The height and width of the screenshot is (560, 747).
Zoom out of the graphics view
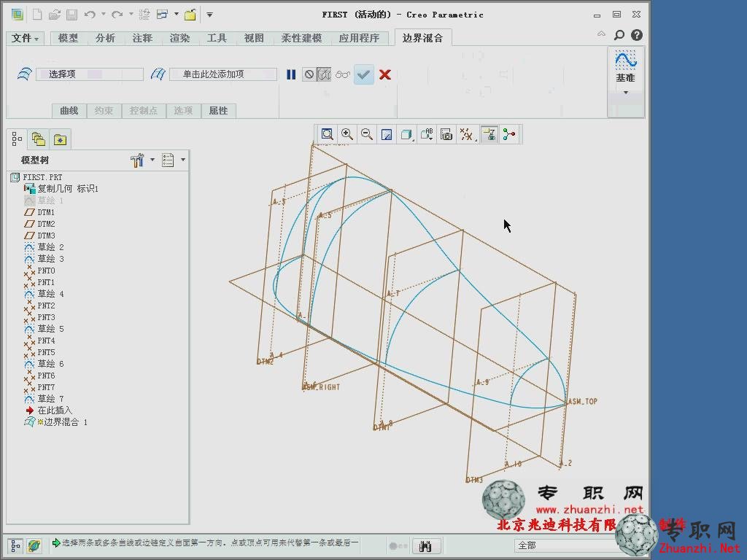tap(367, 134)
